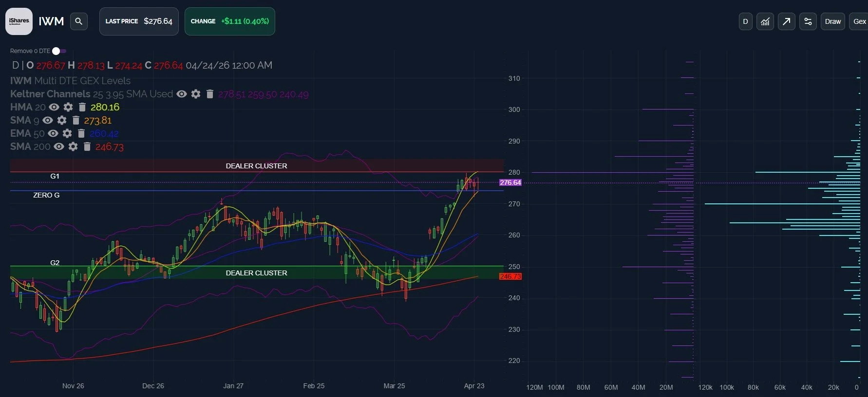
Task: Click the G2 level label
Action: (55, 263)
